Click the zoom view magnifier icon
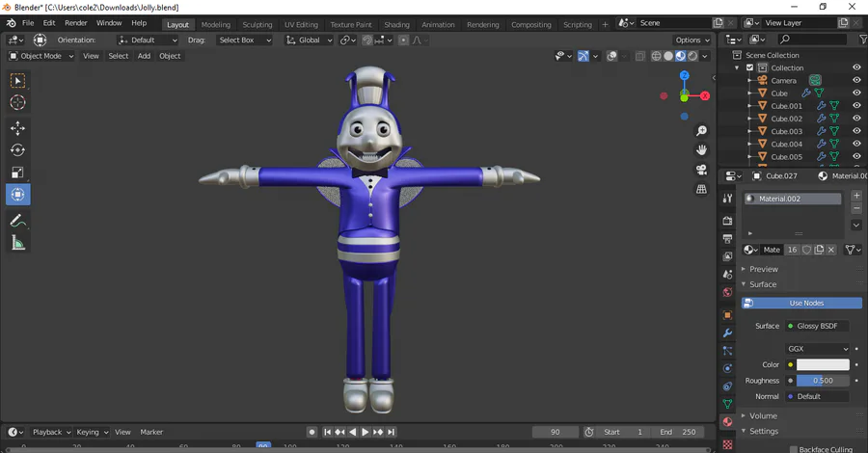Screen dimensions: 868x453 (701, 130)
